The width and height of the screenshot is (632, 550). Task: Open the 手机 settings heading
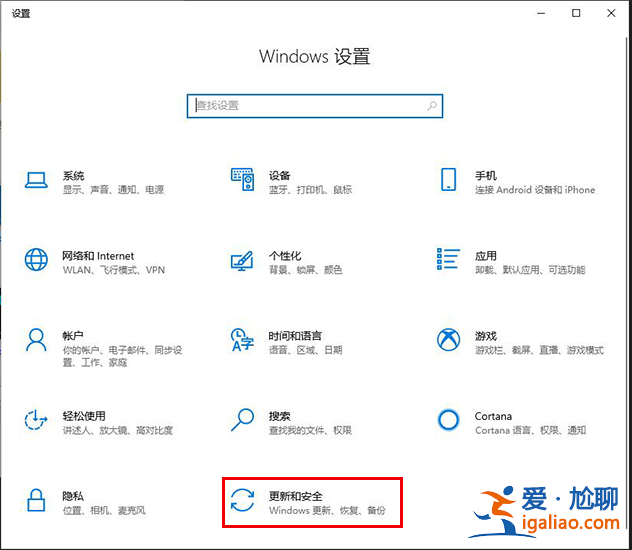tap(486, 176)
